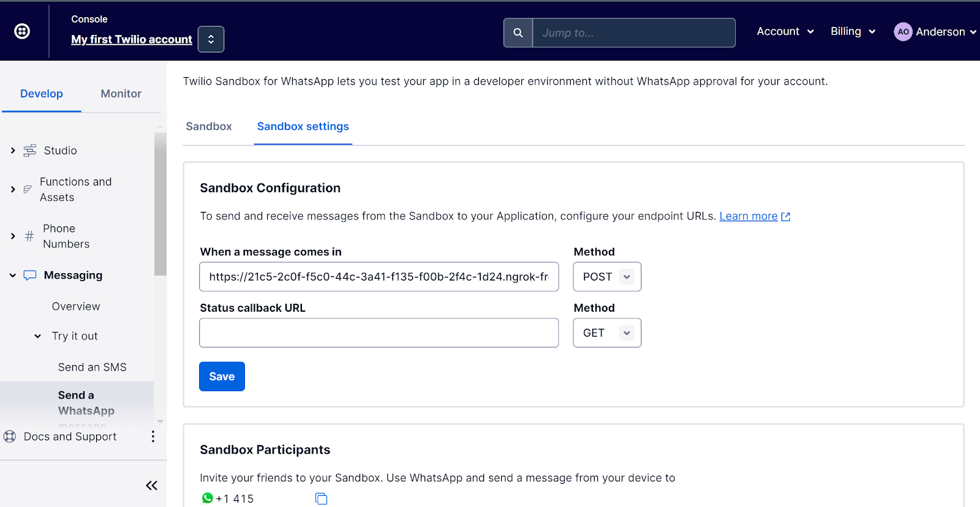Open the Learn more link

pyautogui.click(x=748, y=216)
